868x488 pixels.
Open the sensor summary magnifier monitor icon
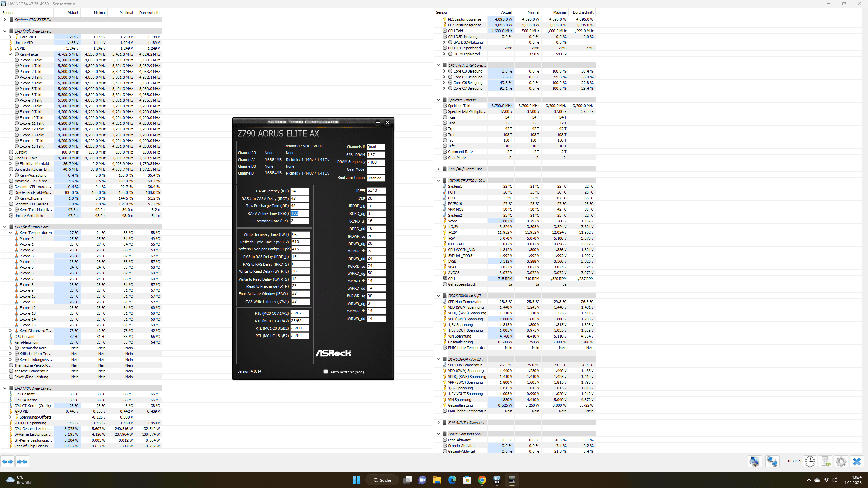(x=755, y=462)
